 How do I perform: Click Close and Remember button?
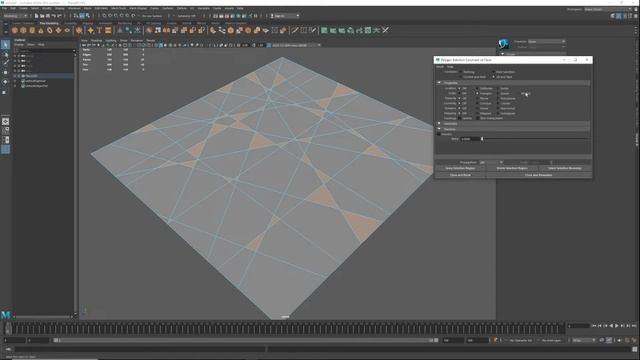(539, 175)
